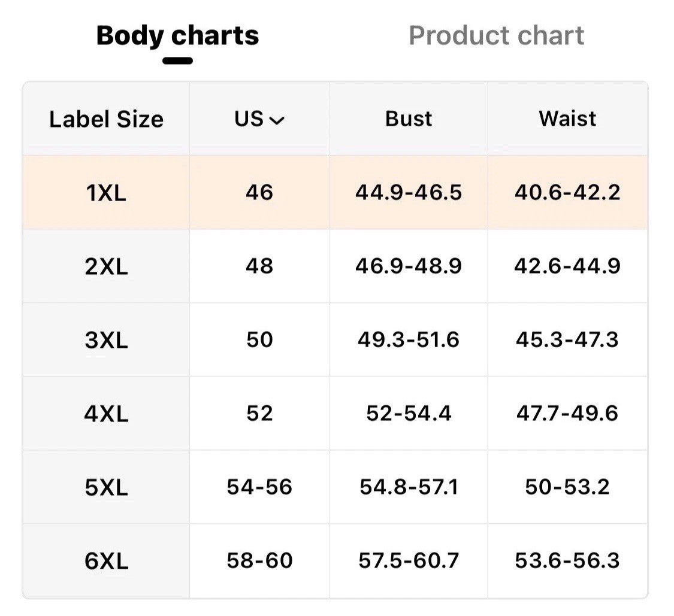Image resolution: width=674 pixels, height=616 pixels.
Task: Select the Body charts tab
Action: coord(177,36)
